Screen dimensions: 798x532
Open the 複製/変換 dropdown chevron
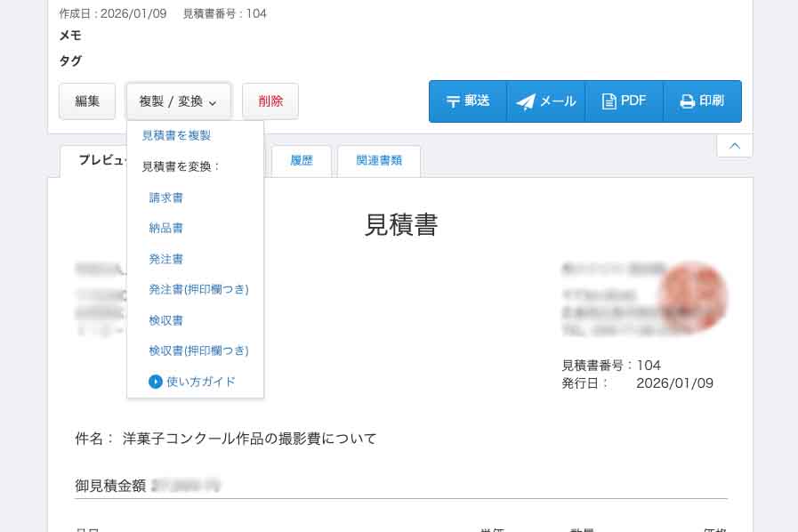pyautogui.click(x=213, y=102)
